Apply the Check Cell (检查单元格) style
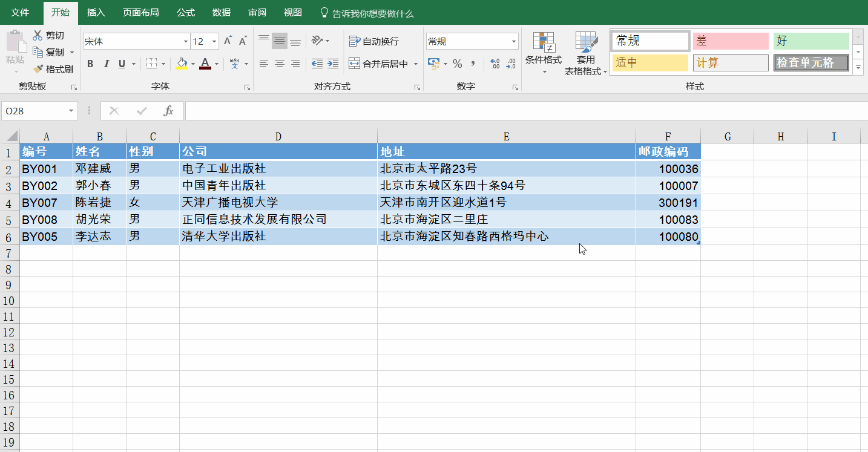Screen dimensions: 868x452 click(x=811, y=63)
